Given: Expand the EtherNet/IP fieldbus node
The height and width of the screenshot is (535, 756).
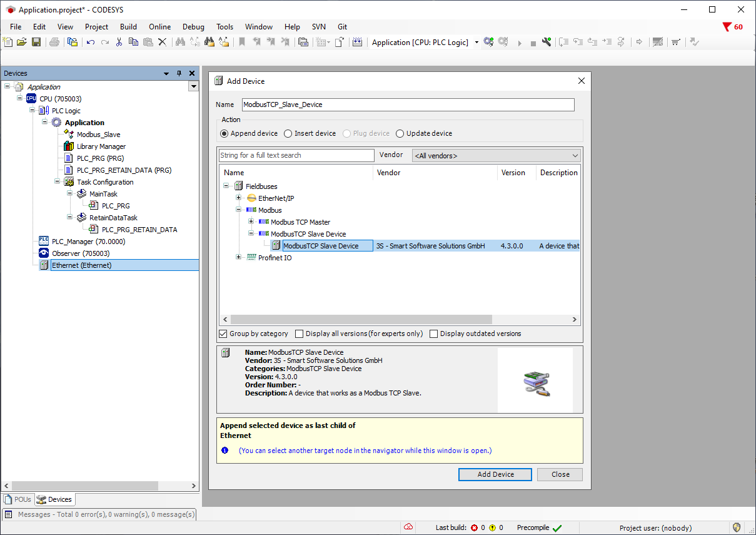Looking at the screenshot, I should coord(238,198).
